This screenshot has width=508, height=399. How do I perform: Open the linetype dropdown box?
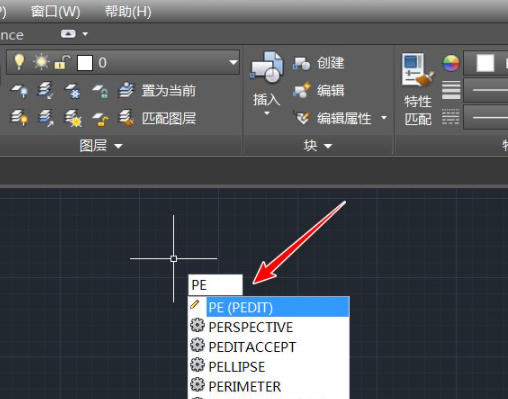[x=486, y=117]
